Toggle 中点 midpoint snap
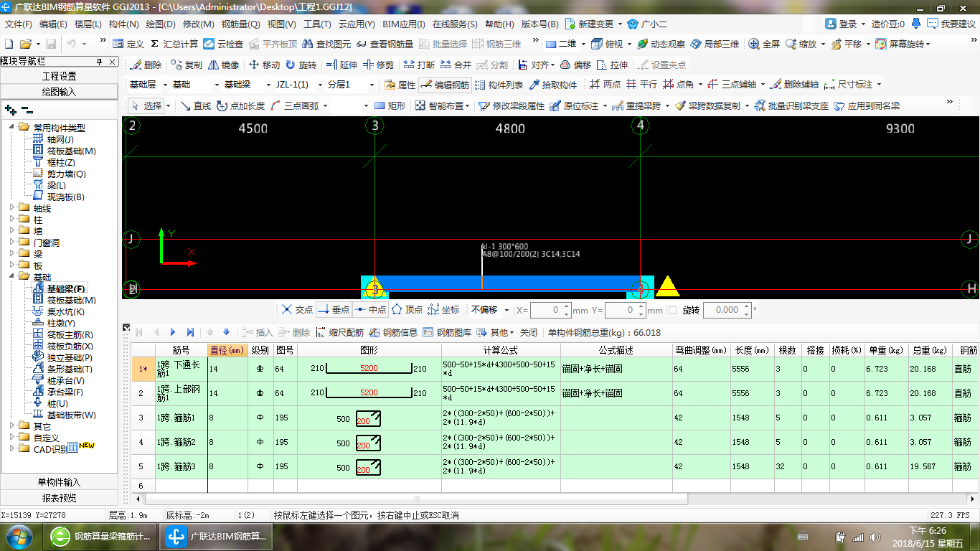980x551 pixels. (370, 310)
